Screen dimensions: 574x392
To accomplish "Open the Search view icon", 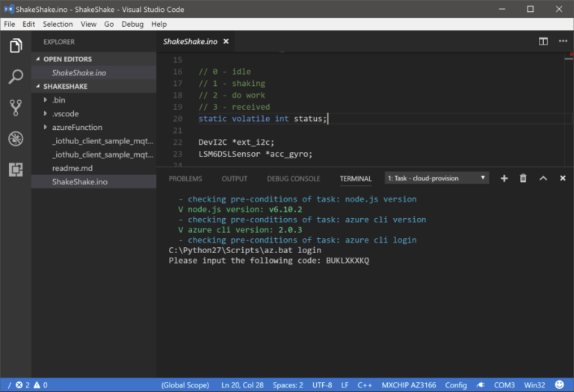I will tap(16, 76).
